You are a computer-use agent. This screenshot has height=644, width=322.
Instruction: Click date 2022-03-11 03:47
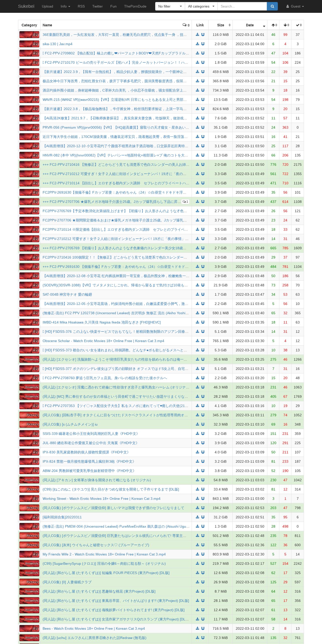click(x=250, y=294)
